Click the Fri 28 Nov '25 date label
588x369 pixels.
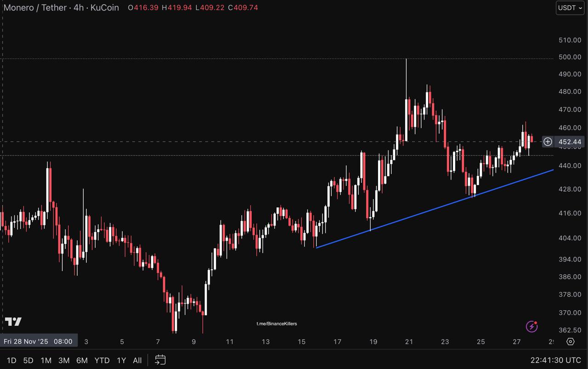(x=38, y=341)
